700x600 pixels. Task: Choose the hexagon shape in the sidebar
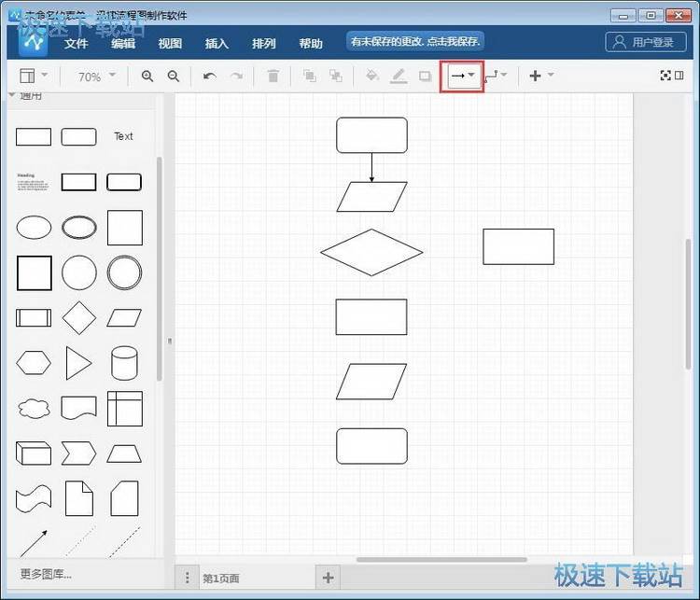pos(34,363)
